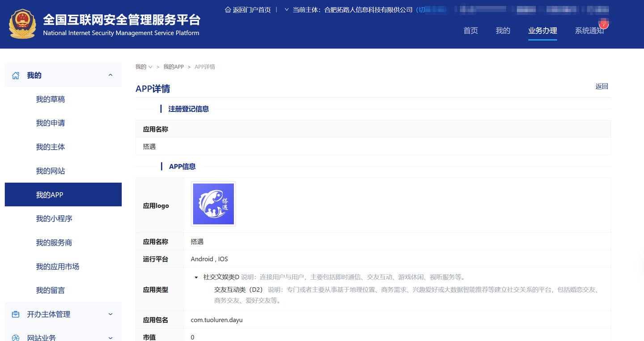Screen dimensions: 644x341
Task: Click the house icon beside 返回门户首页
Action: tap(228, 10)
